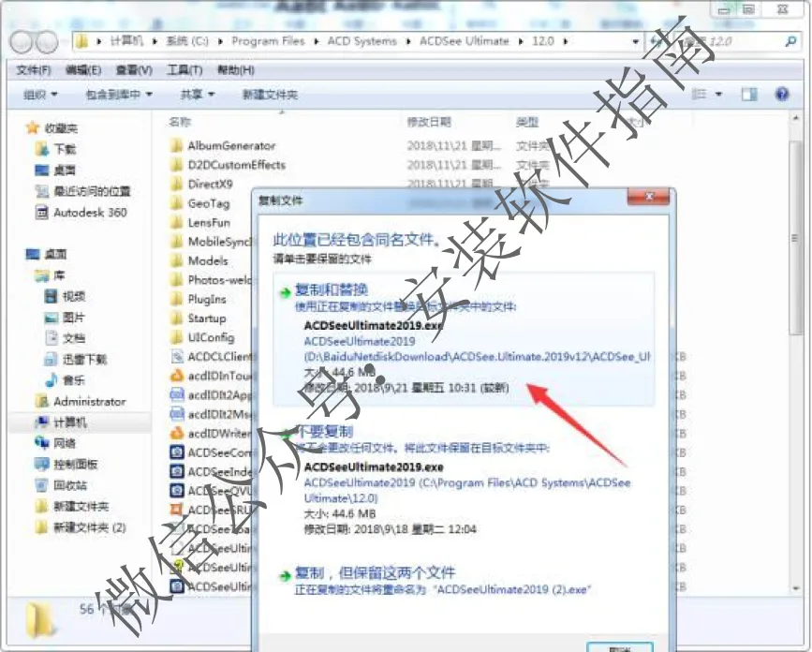Screen dimensions: 812x652
Task: Expand the address bar history dropdown
Action: pos(635,41)
